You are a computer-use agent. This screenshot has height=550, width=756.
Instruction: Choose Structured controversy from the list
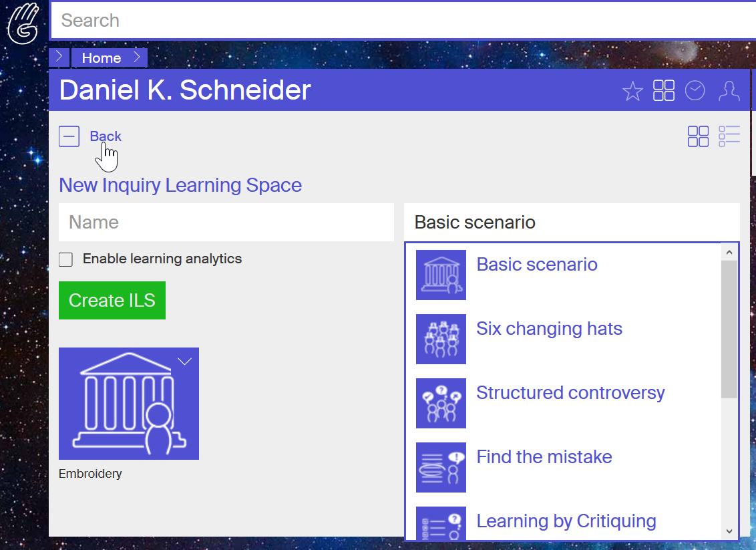570,393
